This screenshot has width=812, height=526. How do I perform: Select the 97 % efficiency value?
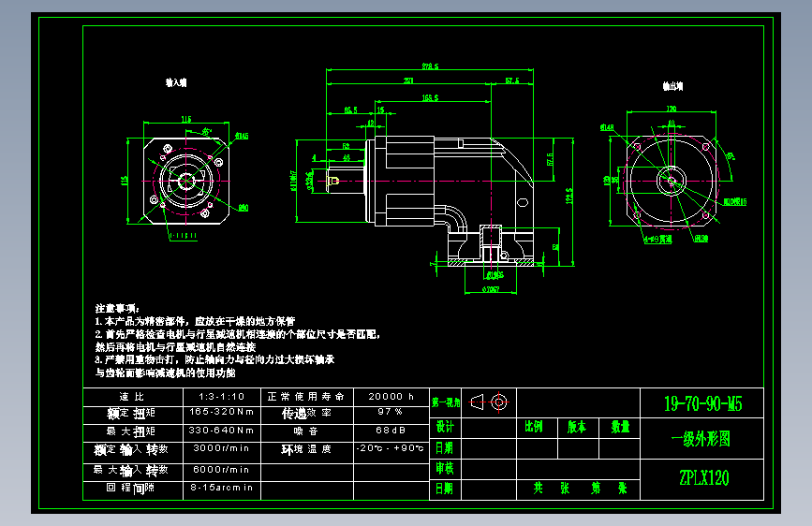[x=390, y=412]
